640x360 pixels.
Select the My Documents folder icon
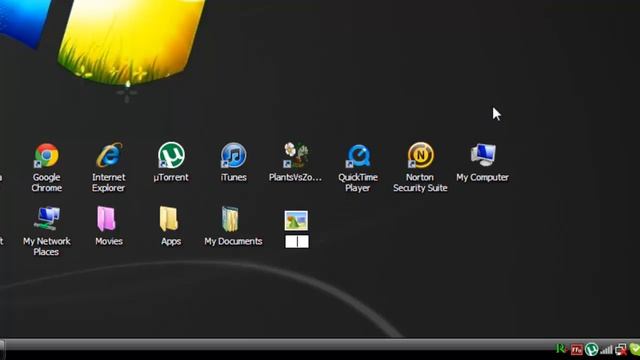(230, 219)
